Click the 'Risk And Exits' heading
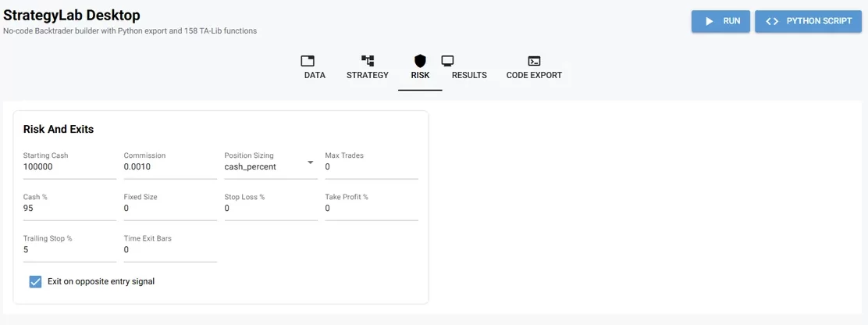 pyautogui.click(x=59, y=130)
